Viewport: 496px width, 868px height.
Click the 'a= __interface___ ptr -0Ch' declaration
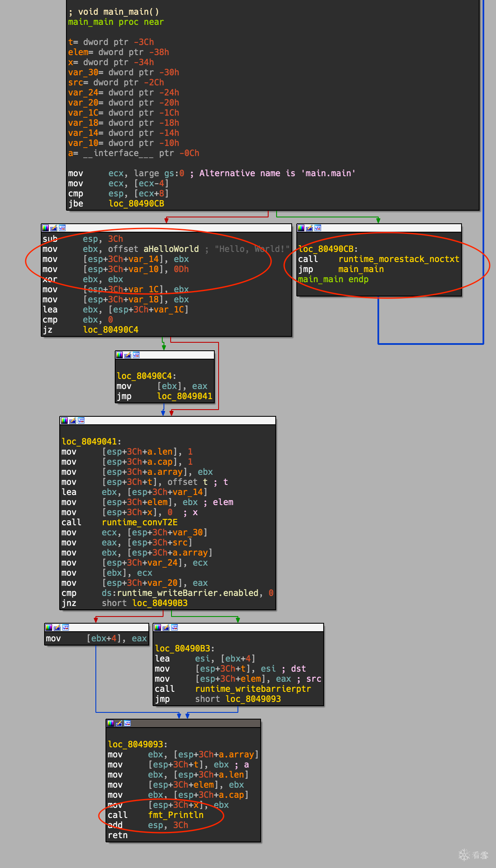coord(134,153)
